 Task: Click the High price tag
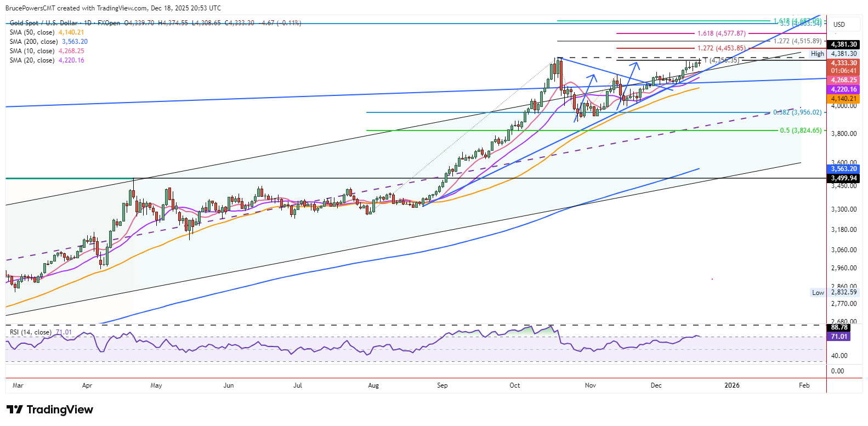818,54
